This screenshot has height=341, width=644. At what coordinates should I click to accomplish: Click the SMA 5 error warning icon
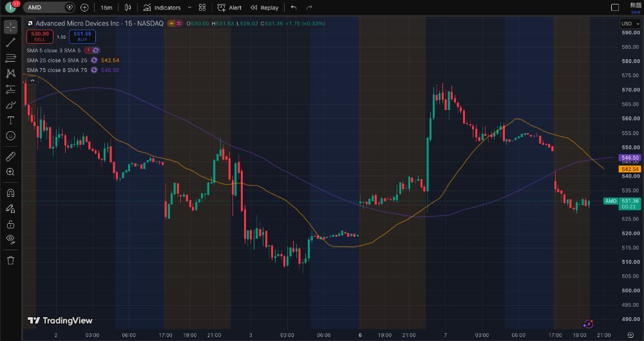(x=88, y=50)
